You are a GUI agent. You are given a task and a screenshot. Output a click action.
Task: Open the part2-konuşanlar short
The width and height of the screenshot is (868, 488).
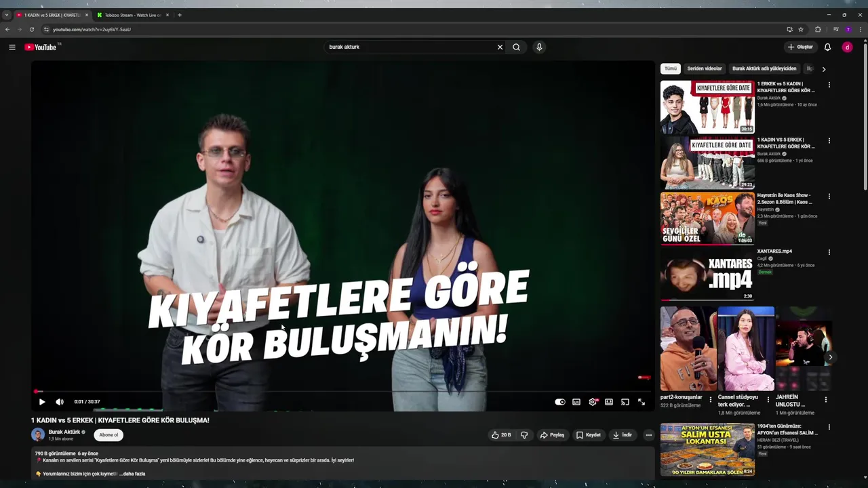pyautogui.click(x=688, y=348)
